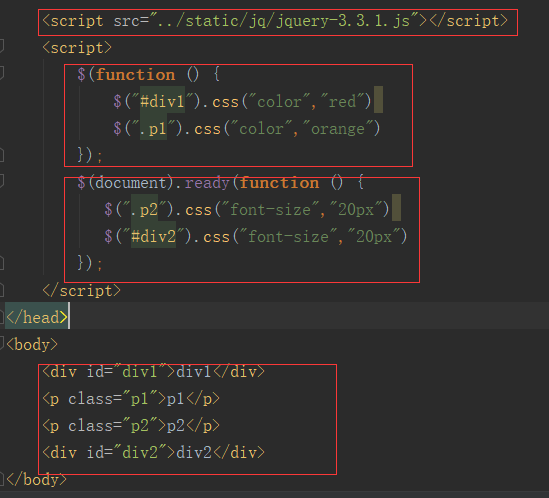
Task: Click the closing </body> tag
Action: [36, 479]
